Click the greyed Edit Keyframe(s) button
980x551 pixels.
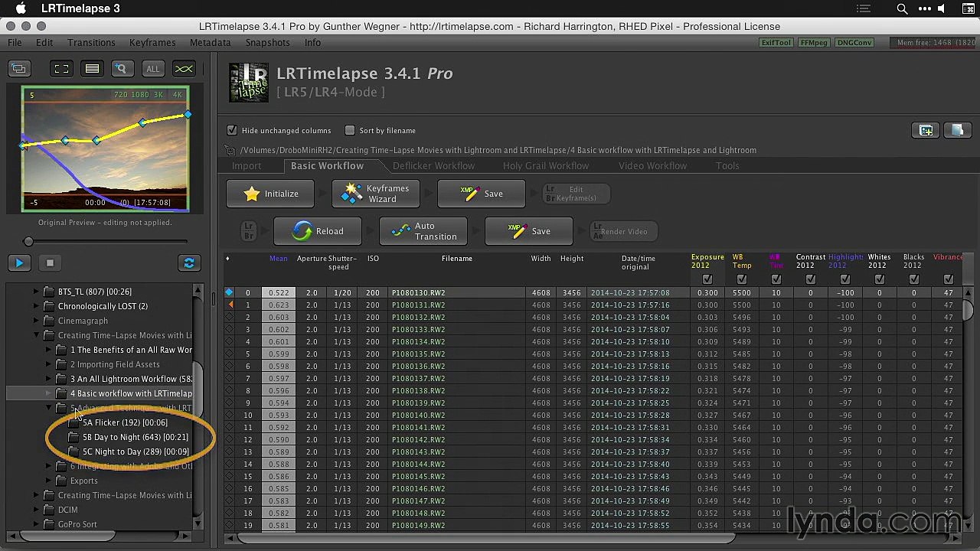coord(576,194)
